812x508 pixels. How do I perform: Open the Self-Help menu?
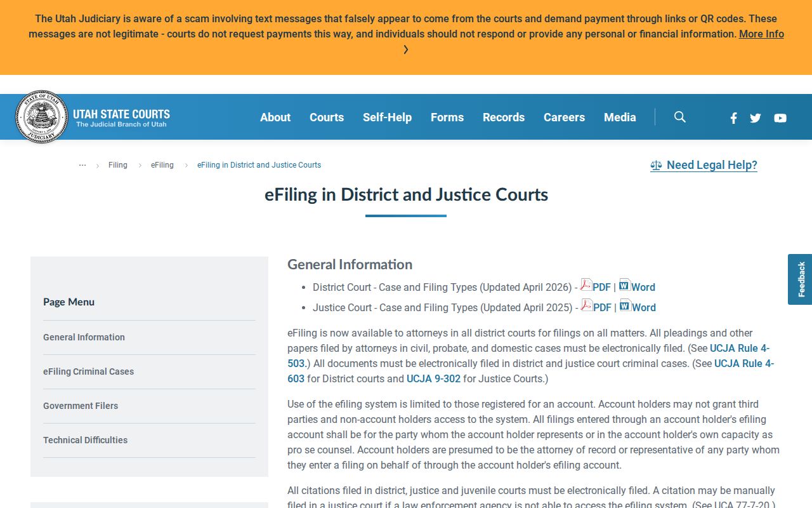tap(387, 117)
